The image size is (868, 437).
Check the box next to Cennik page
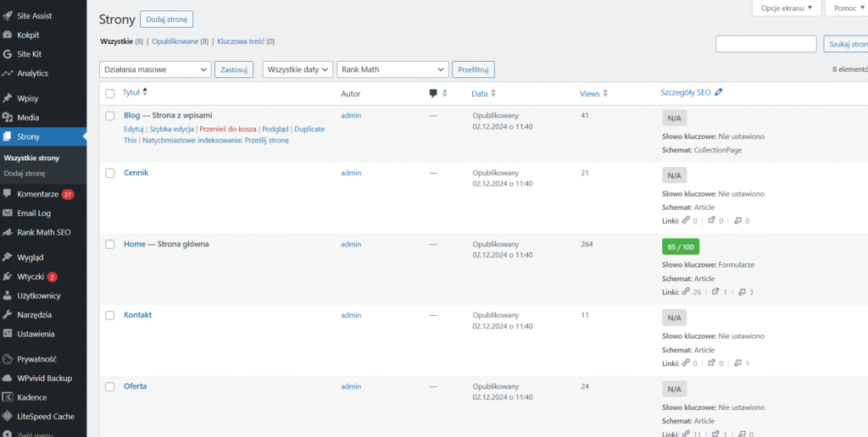(x=109, y=173)
